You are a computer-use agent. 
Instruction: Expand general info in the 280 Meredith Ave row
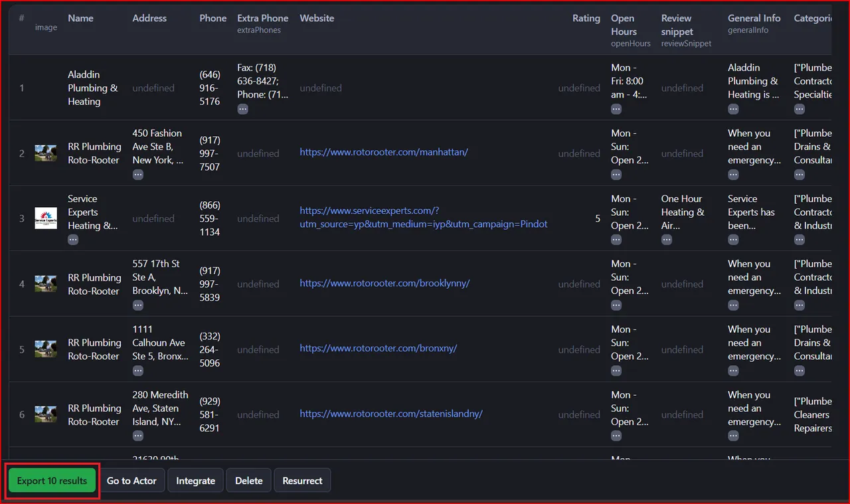(733, 436)
